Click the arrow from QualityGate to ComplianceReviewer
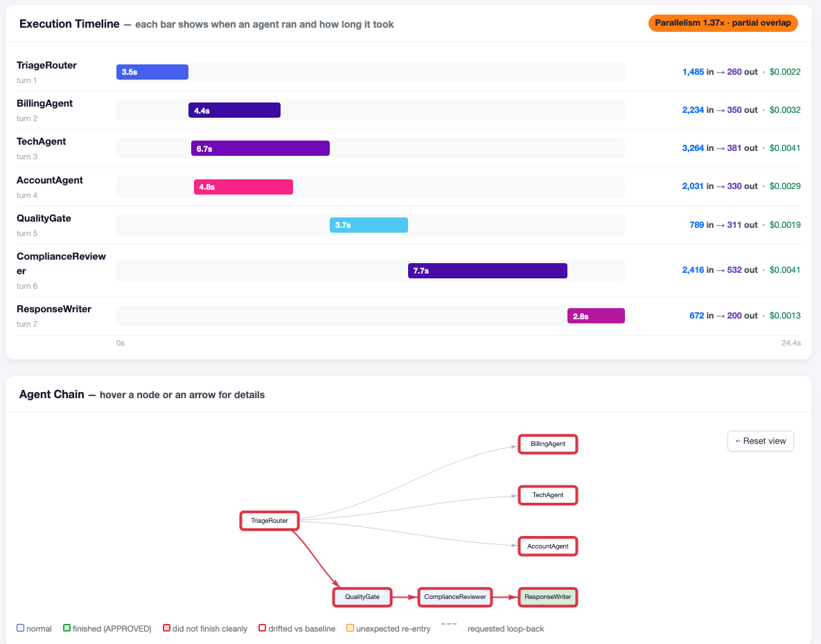This screenshot has width=821, height=644. [405, 597]
